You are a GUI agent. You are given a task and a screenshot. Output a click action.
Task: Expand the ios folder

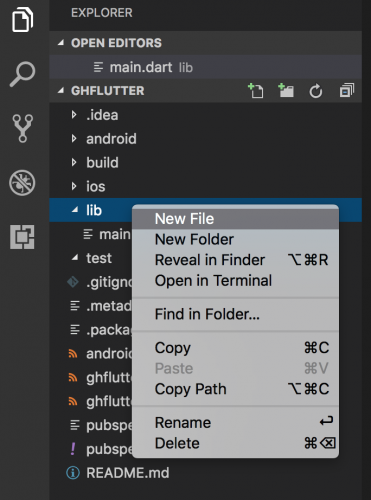point(74,186)
